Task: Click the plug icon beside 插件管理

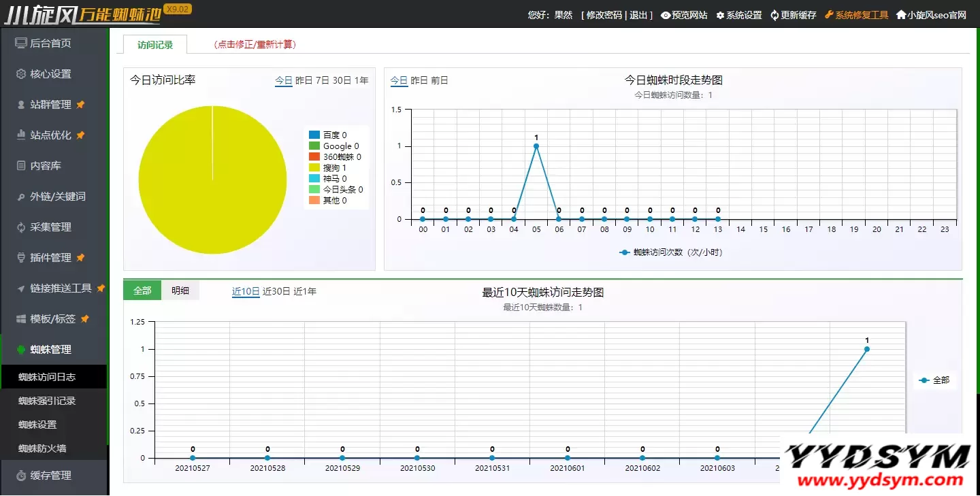Action: coord(21,258)
